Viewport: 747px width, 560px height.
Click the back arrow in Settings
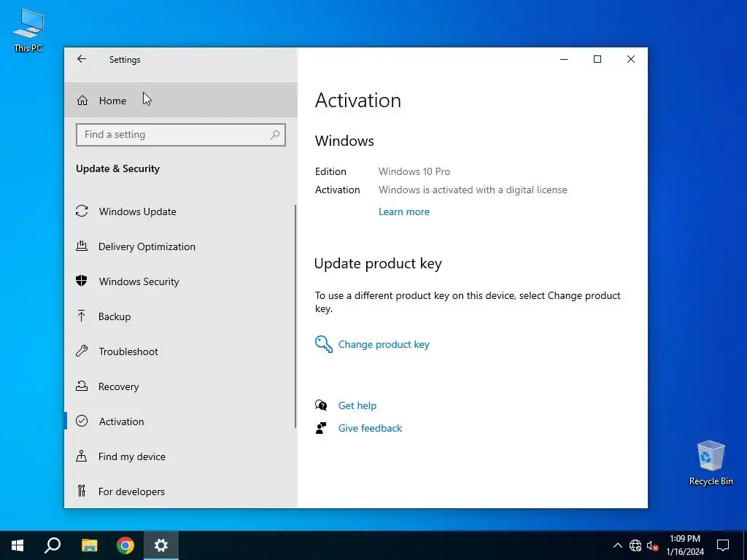click(x=82, y=59)
